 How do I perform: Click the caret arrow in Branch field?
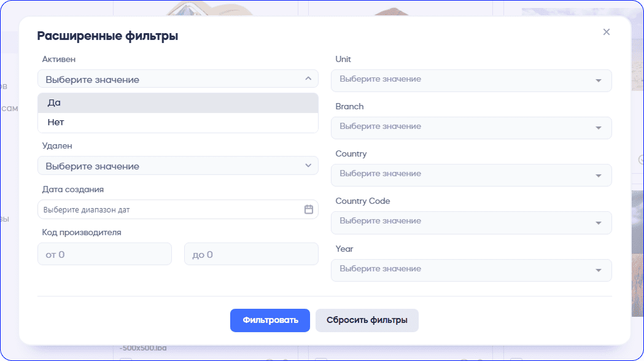pos(599,128)
